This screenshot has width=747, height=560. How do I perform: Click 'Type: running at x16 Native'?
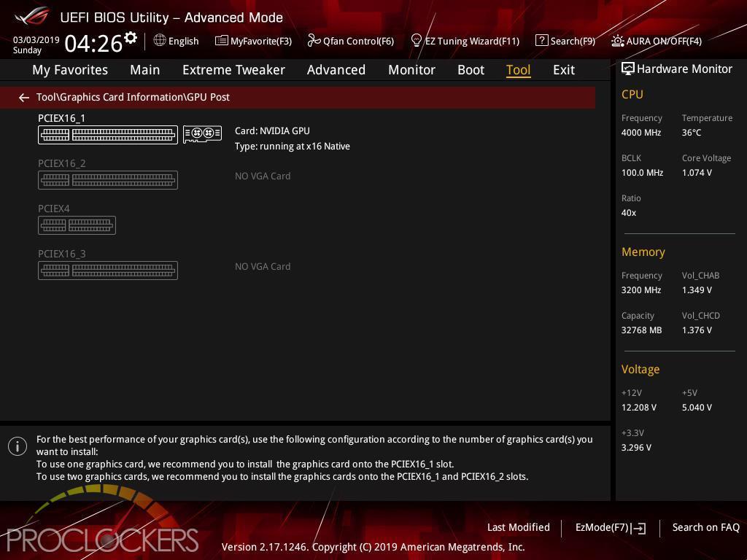(293, 146)
